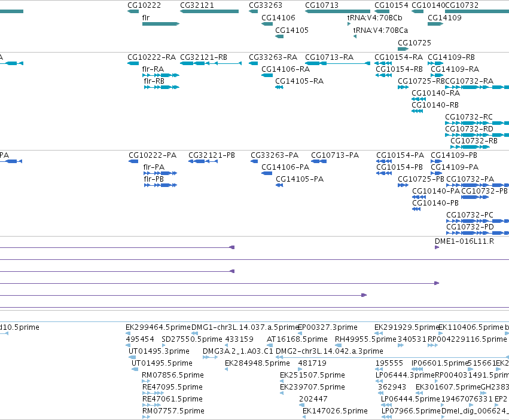Select protein CG10713-PA
Viewport: 509px width, 420px height.
335,155
